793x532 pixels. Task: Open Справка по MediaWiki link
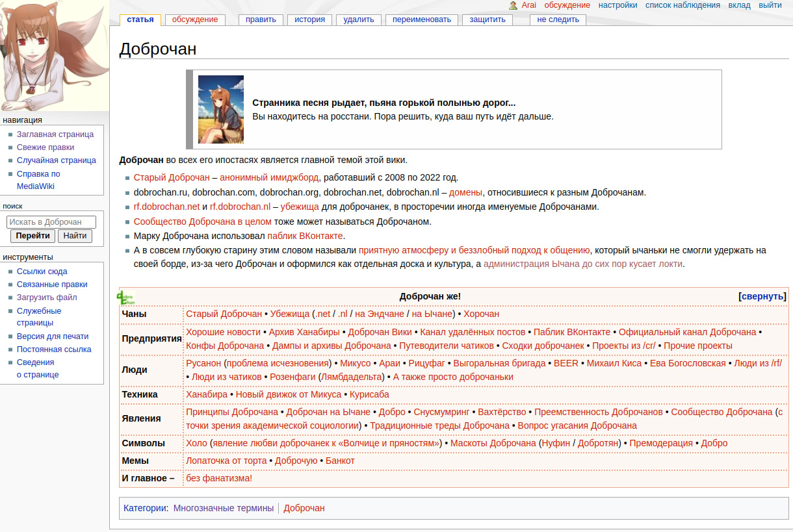38,180
